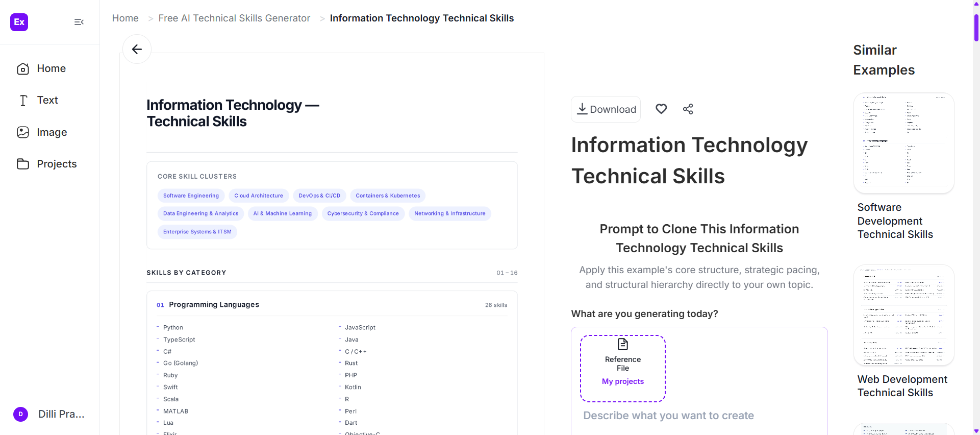Click the TypeScript list entry
This screenshot has width=980, height=435.
click(x=179, y=340)
